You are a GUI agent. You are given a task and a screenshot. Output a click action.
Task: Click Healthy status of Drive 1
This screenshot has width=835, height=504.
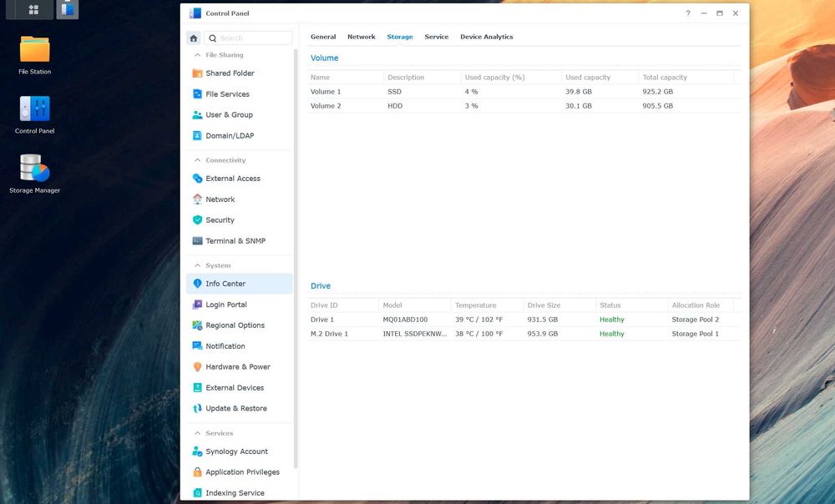click(612, 320)
